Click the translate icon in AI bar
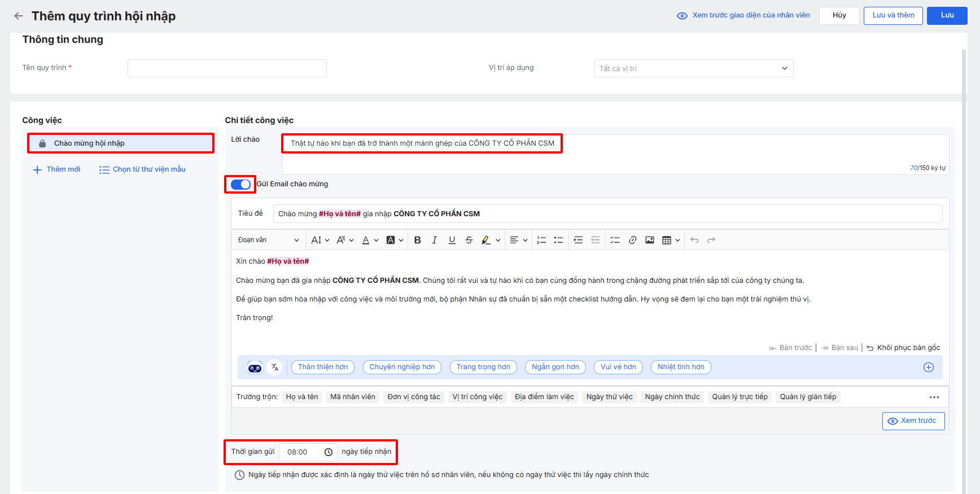 pyautogui.click(x=275, y=368)
